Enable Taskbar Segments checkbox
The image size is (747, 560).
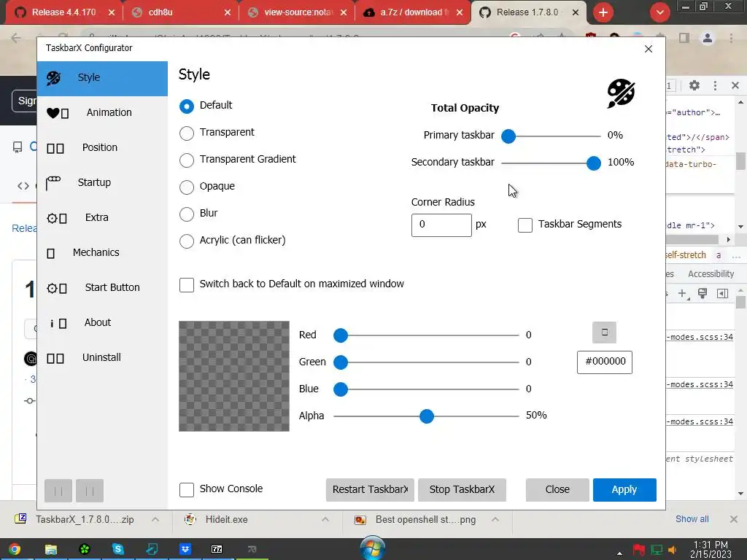[x=525, y=225]
